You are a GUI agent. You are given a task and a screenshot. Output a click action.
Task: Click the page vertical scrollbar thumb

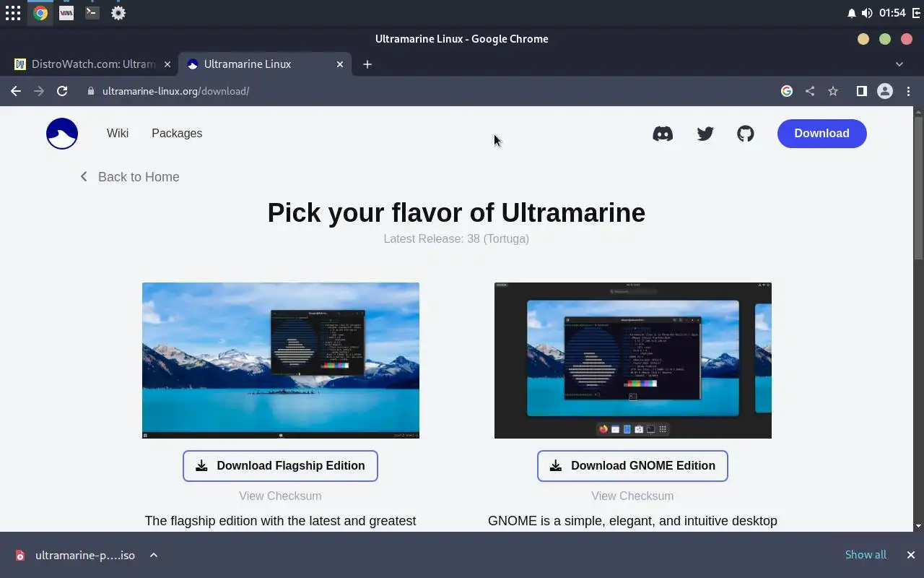pos(918,188)
